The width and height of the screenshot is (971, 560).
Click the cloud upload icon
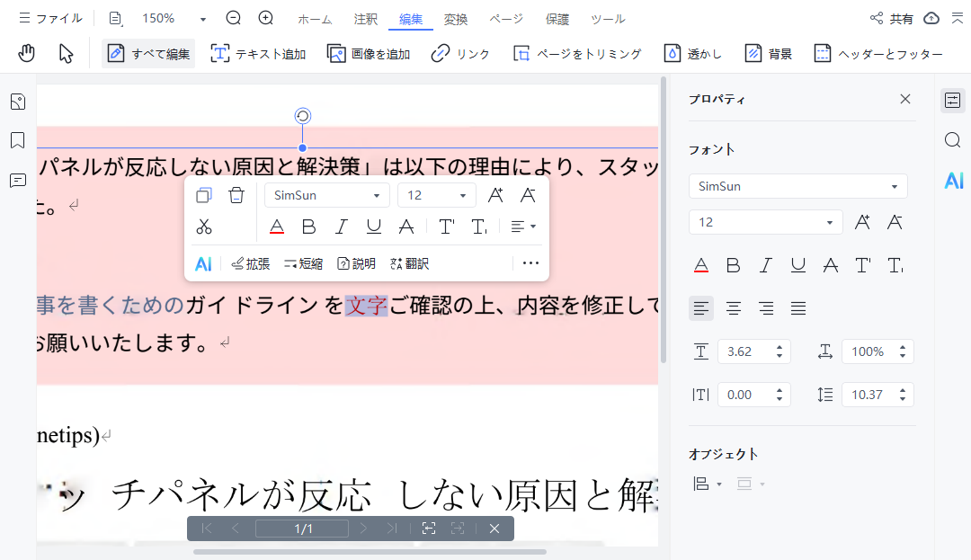(x=931, y=19)
